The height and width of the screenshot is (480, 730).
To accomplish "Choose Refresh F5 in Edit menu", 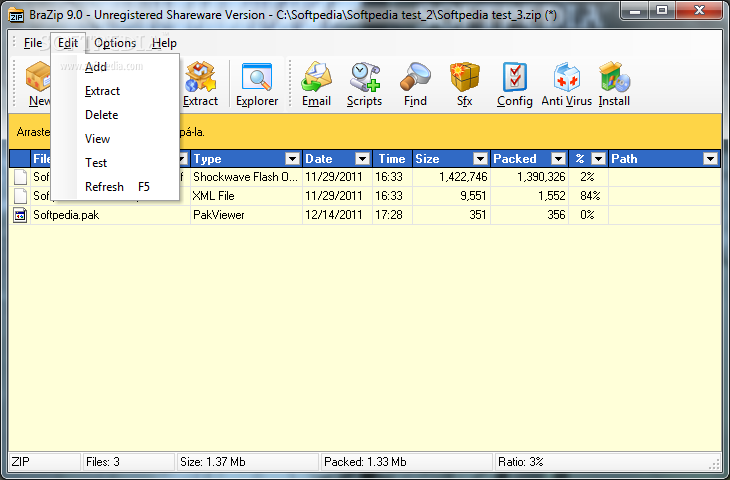I will (115, 187).
